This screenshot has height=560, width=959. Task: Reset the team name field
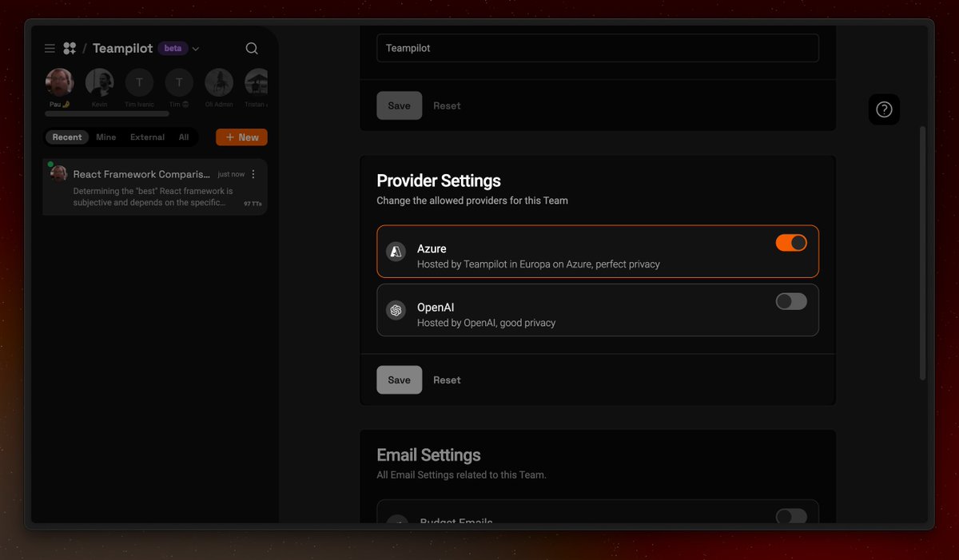pyautogui.click(x=447, y=105)
